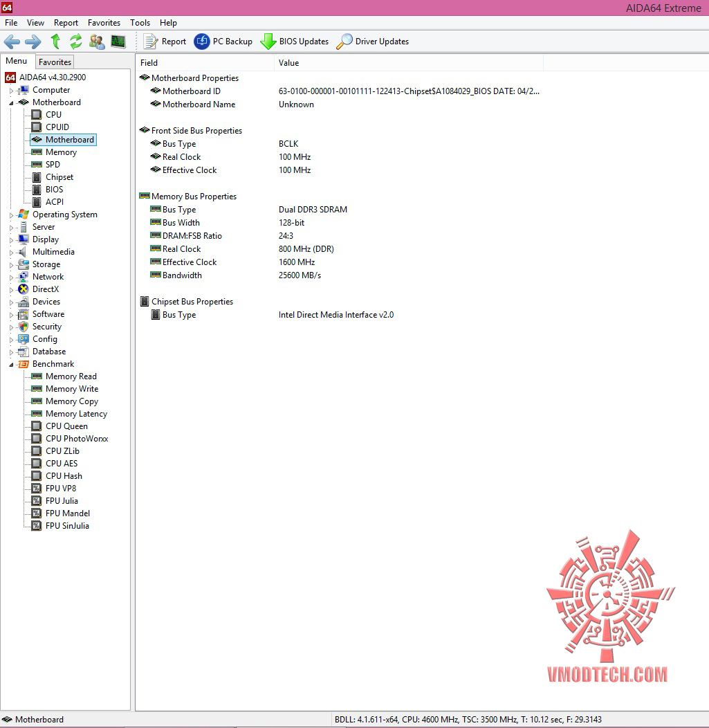The image size is (709, 728).
Task: Click the Back navigation arrow
Action: [12, 42]
